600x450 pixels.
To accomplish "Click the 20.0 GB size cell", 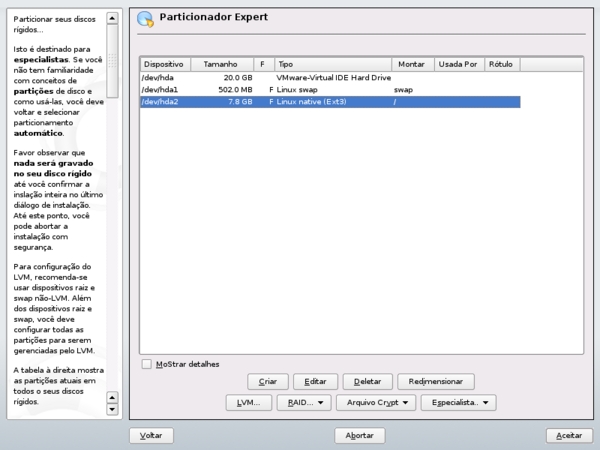I will point(238,78).
